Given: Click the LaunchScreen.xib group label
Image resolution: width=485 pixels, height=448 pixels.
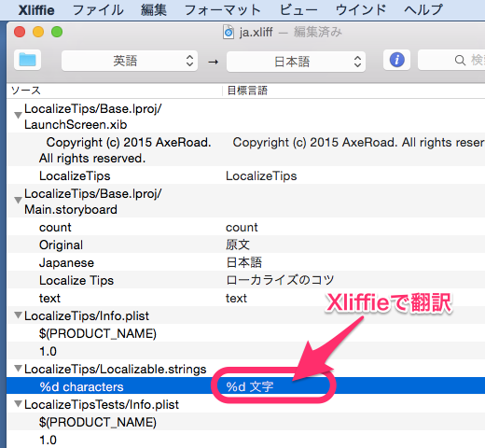Looking at the screenshot, I should (x=93, y=117).
